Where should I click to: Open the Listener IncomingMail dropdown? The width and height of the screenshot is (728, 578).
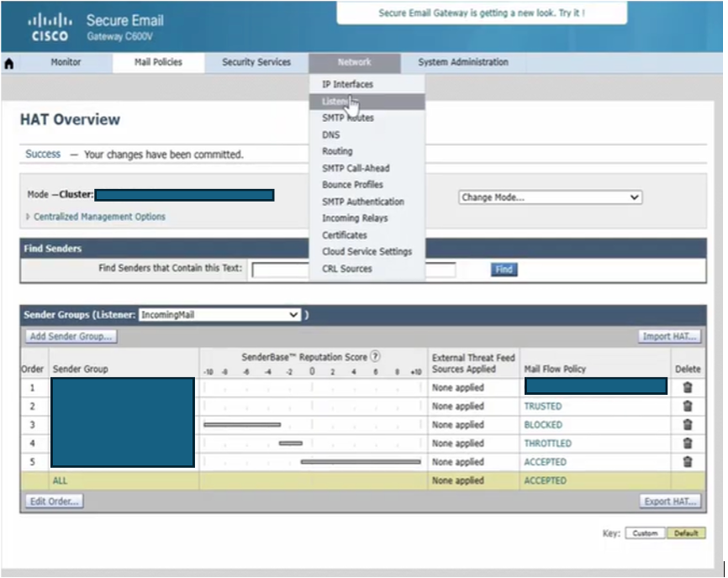[219, 314]
